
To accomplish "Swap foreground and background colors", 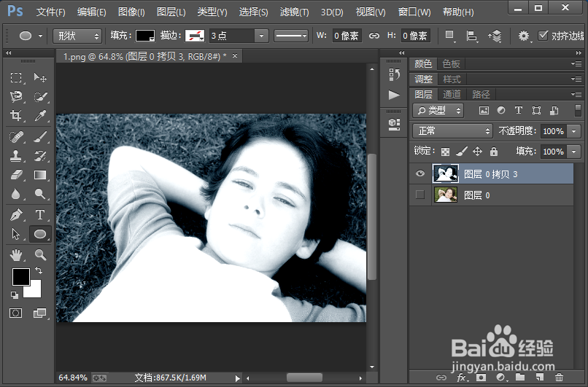I will [39, 270].
